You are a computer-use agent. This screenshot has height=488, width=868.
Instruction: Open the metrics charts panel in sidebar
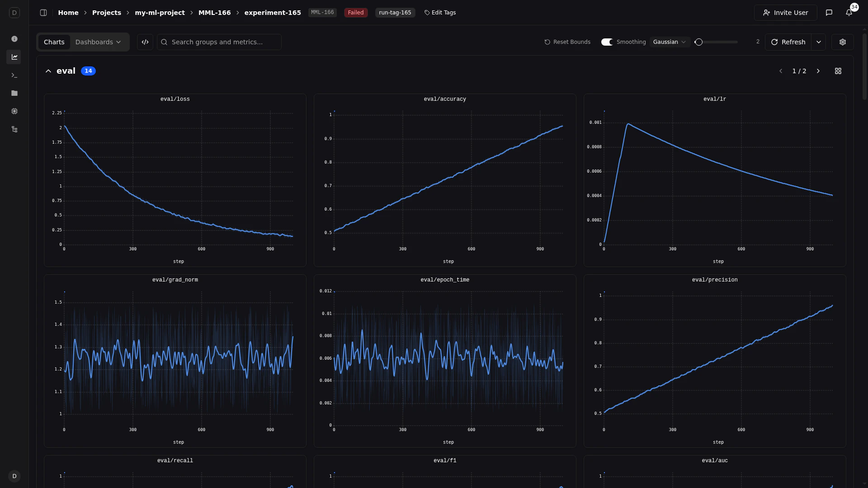tap(14, 57)
